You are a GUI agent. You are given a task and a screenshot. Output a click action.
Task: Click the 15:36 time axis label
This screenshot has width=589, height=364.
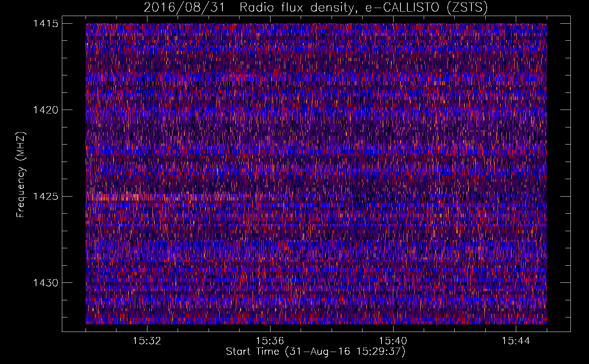coord(270,341)
